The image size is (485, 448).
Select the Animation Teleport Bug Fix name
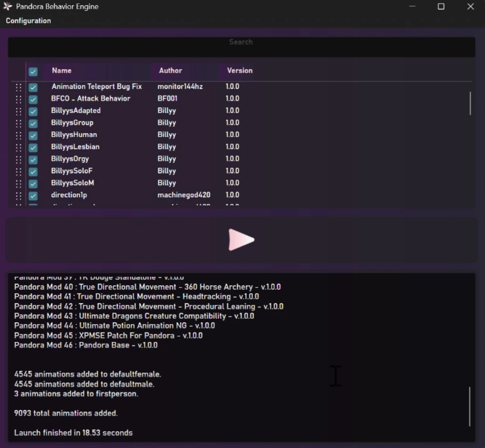point(96,86)
